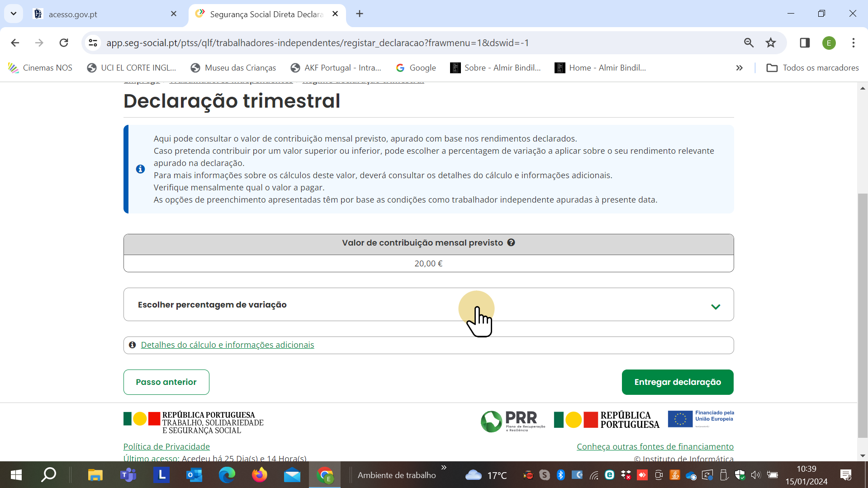This screenshot has height=488, width=868.
Task: Open the site information icon in address bar
Action: pyautogui.click(x=93, y=43)
